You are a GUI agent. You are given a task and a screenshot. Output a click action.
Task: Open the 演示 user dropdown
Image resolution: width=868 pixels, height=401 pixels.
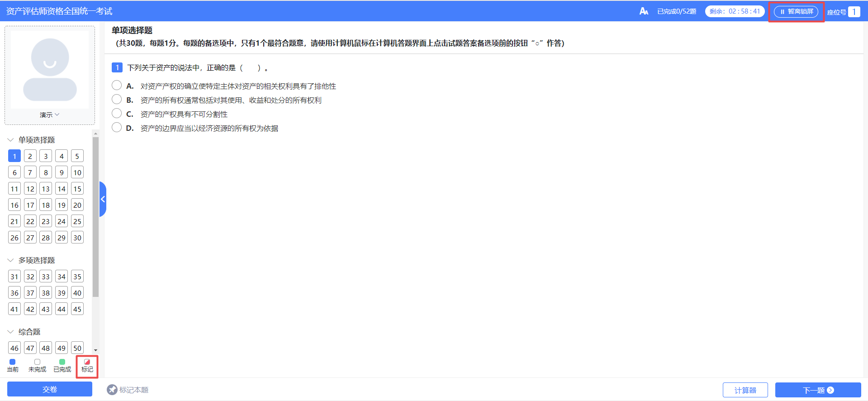[x=49, y=115]
